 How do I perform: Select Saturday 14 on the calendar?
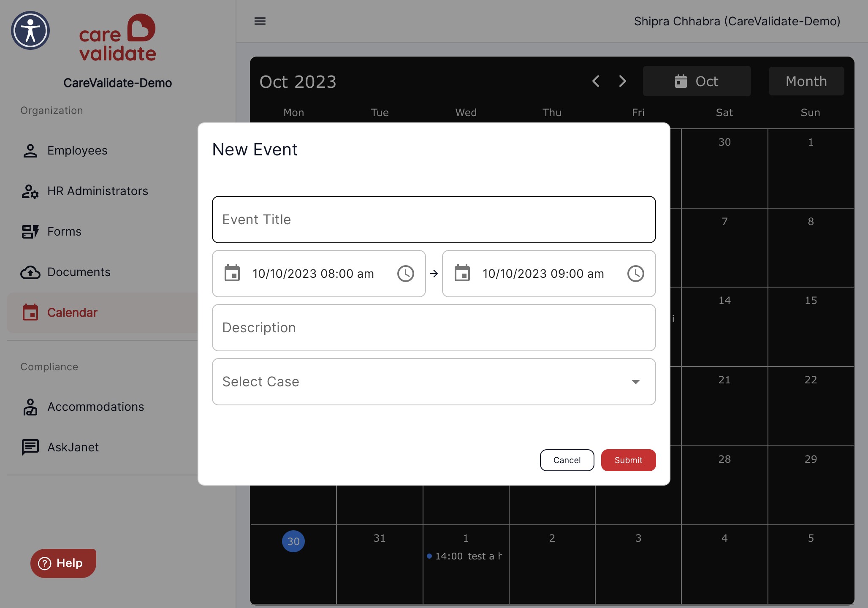[x=724, y=301]
